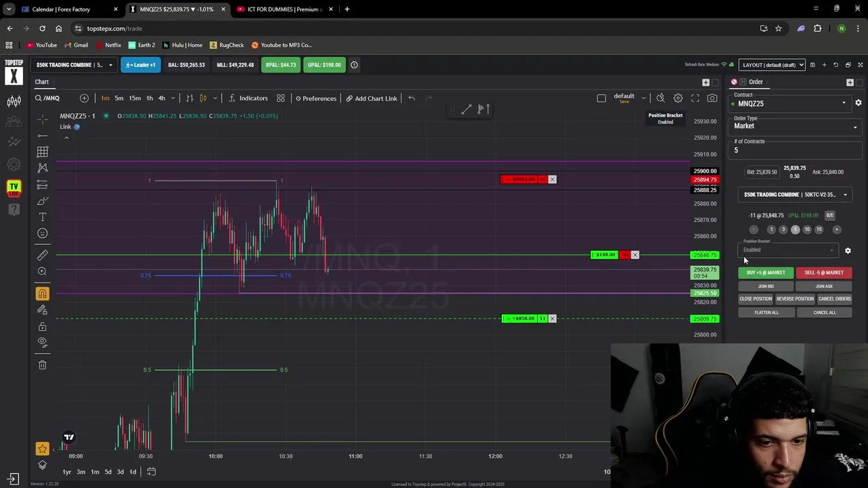Open the sidebar settings gear
This screenshot has height=488, width=868.
coord(14,165)
